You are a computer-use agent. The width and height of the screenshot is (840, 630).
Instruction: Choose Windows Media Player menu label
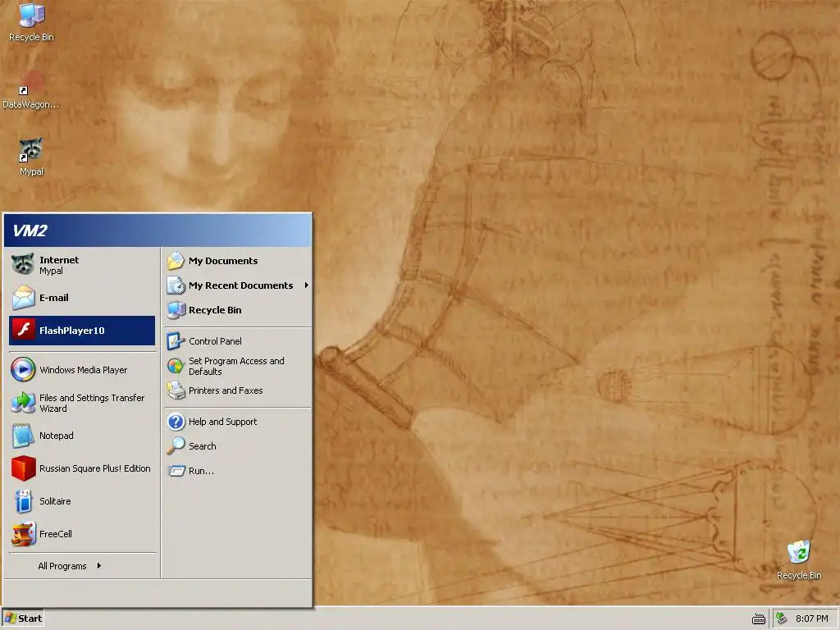[x=84, y=370]
